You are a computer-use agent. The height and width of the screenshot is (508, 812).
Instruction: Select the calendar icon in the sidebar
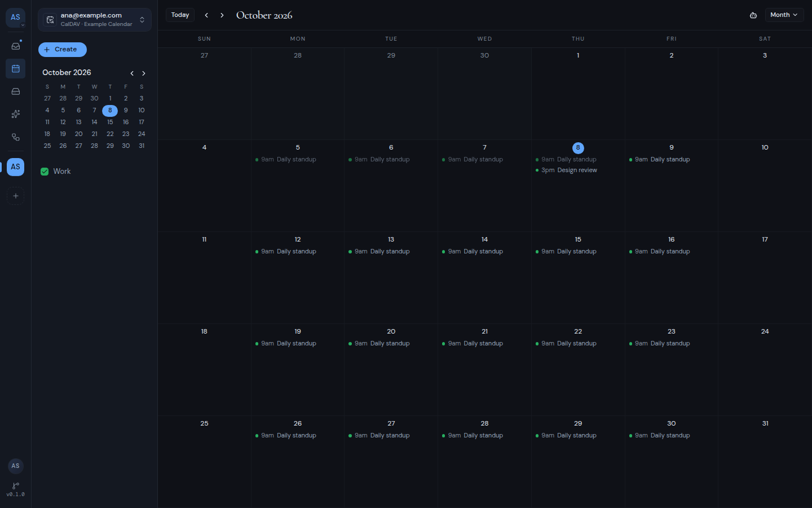pos(16,69)
